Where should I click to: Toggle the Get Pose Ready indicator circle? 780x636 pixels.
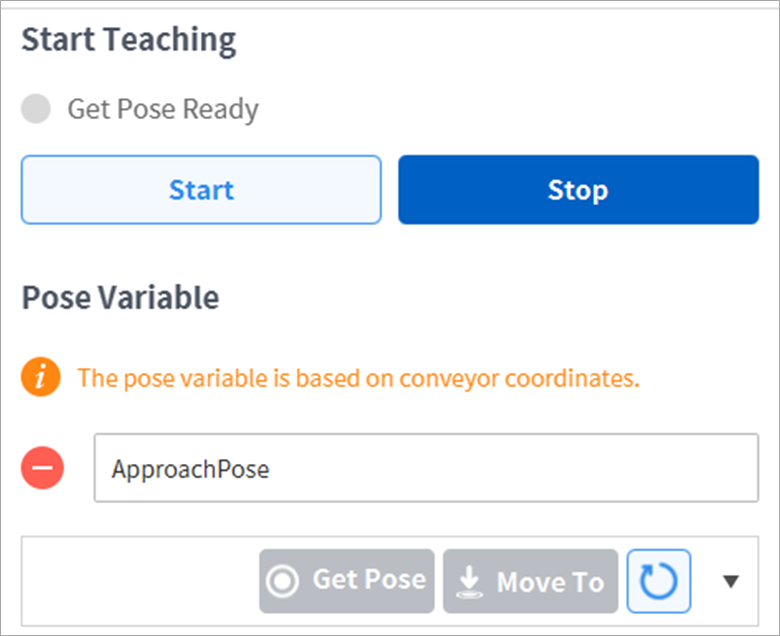pos(36,109)
